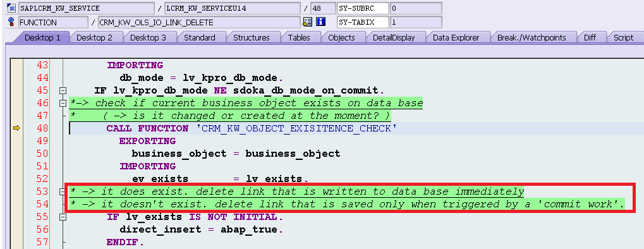Click the yellow current-line arrow at line 48

[16, 129]
